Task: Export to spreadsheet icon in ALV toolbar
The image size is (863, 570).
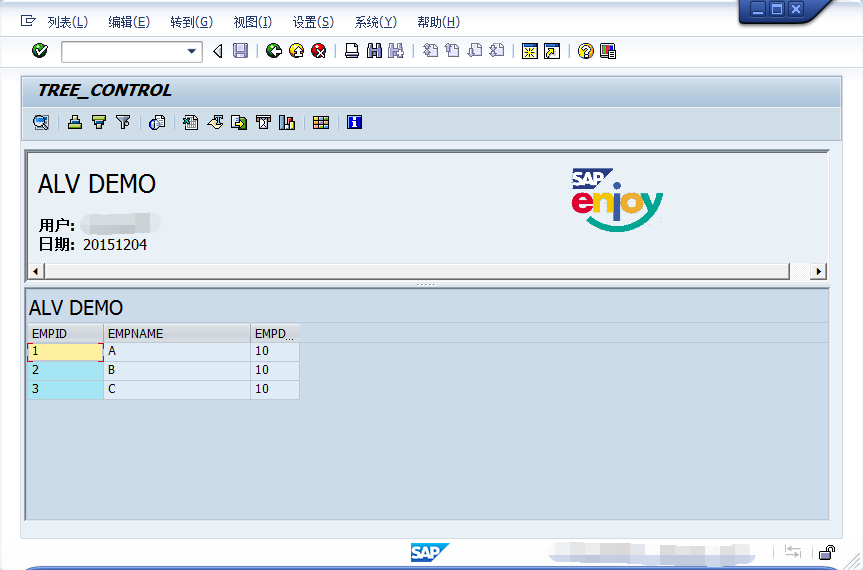Action: click(x=190, y=122)
